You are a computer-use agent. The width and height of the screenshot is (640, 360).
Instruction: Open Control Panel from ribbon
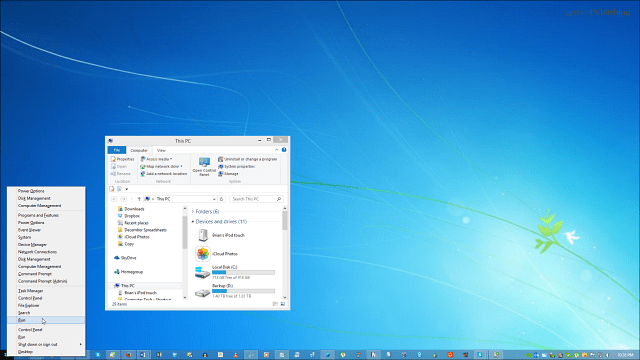click(x=204, y=167)
